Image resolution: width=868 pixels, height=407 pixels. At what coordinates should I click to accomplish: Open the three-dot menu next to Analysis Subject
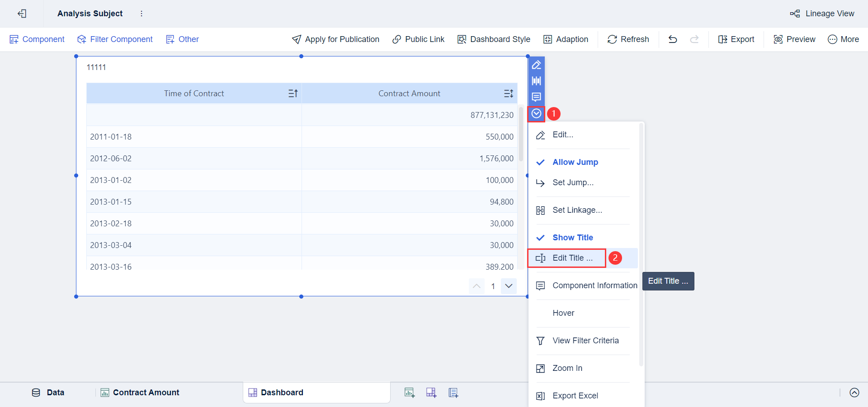click(x=142, y=14)
